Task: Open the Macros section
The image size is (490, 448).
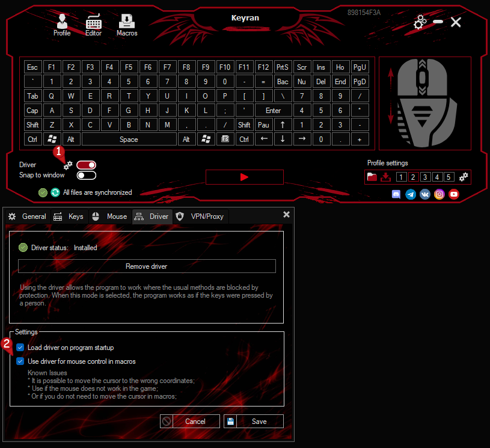Action: click(127, 25)
